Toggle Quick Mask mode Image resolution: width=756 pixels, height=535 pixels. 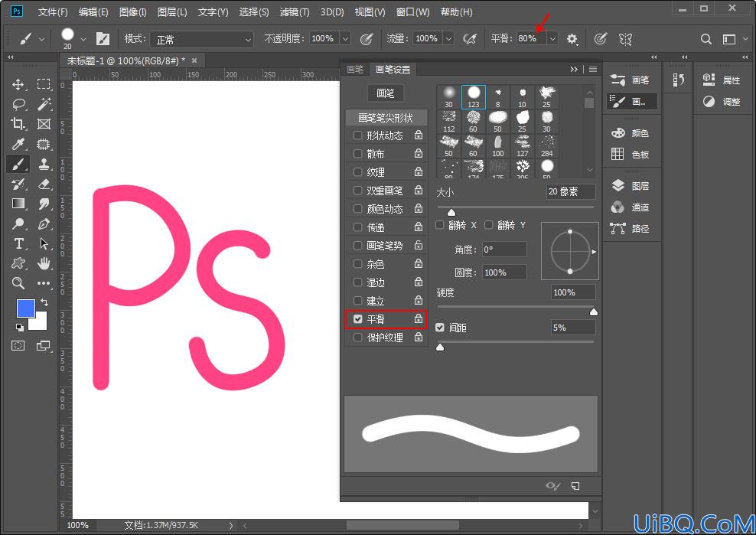coord(18,345)
